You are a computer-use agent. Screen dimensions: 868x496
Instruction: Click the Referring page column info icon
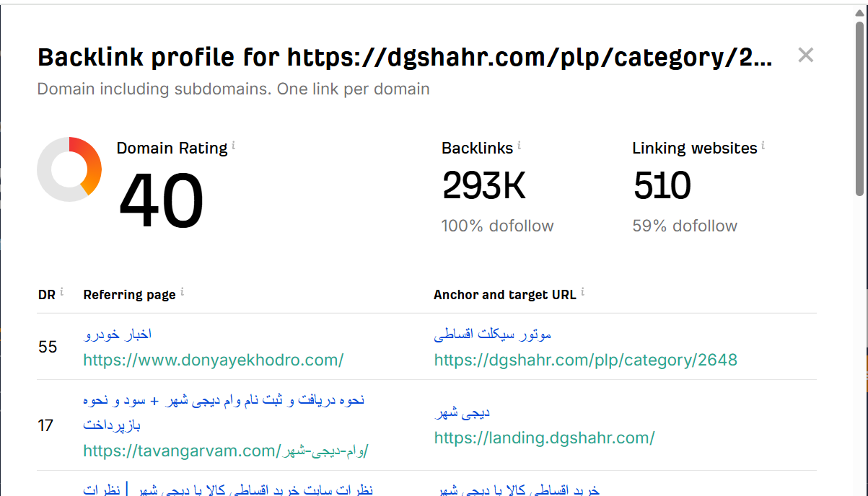(183, 292)
